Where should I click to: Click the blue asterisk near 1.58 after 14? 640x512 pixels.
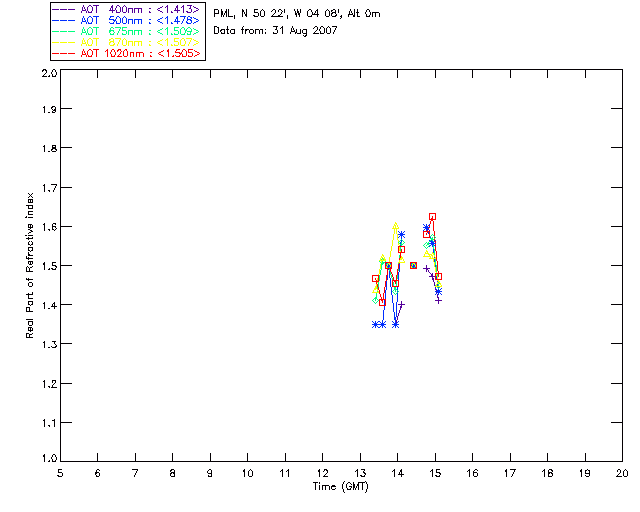coord(401,235)
